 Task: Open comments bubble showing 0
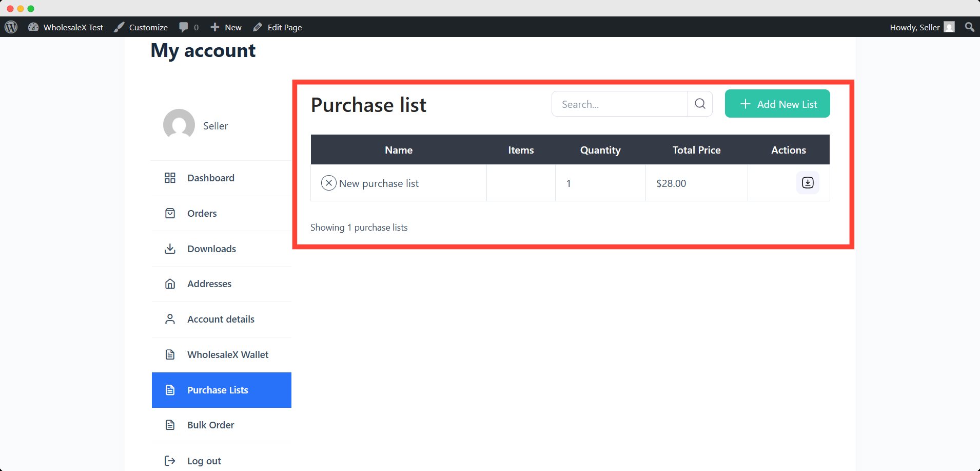tap(189, 27)
